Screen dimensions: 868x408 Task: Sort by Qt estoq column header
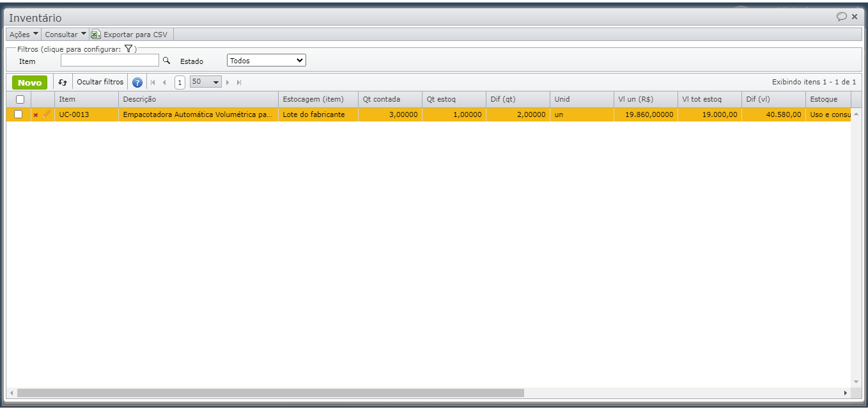pyautogui.click(x=454, y=99)
